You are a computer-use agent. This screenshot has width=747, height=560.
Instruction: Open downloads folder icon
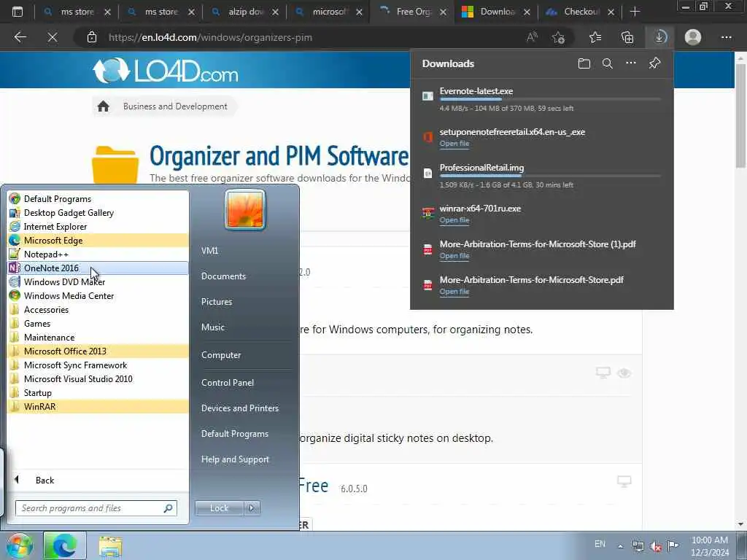pos(584,63)
